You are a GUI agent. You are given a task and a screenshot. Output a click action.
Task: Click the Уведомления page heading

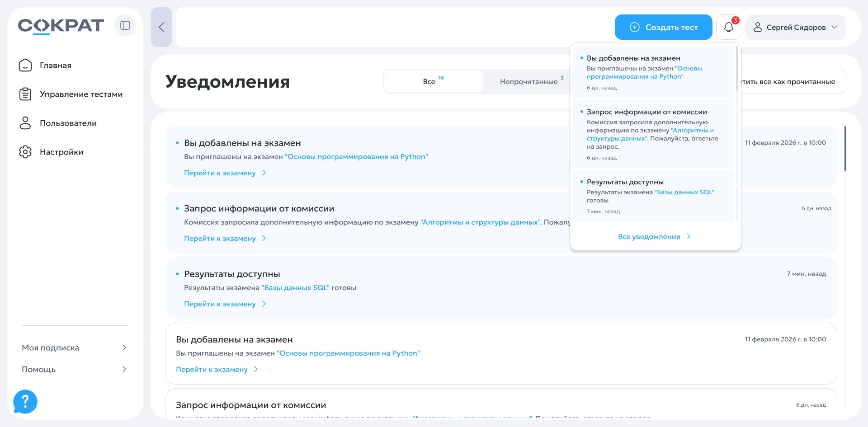pos(227,82)
